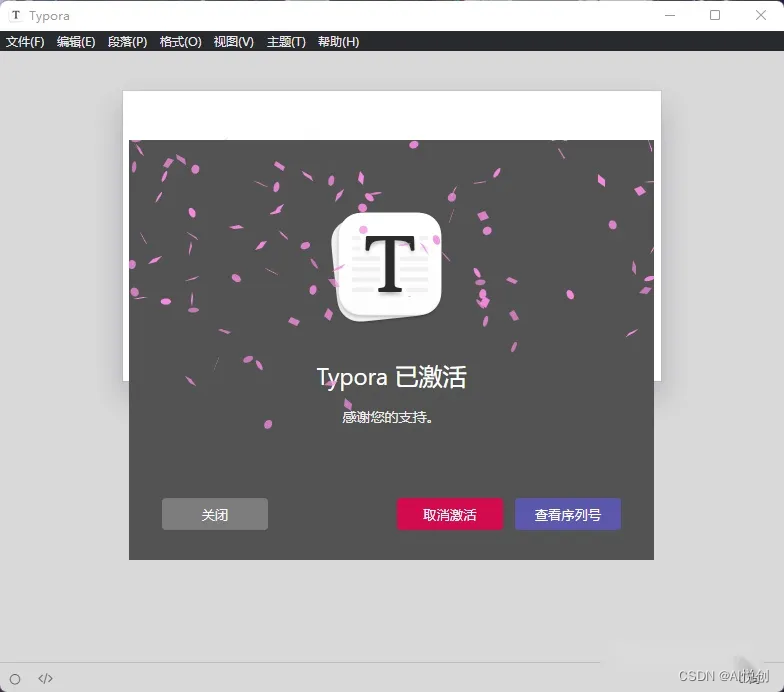Image resolution: width=784 pixels, height=692 pixels.
Task: Maximize the Typora window
Action: pyautogui.click(x=715, y=16)
